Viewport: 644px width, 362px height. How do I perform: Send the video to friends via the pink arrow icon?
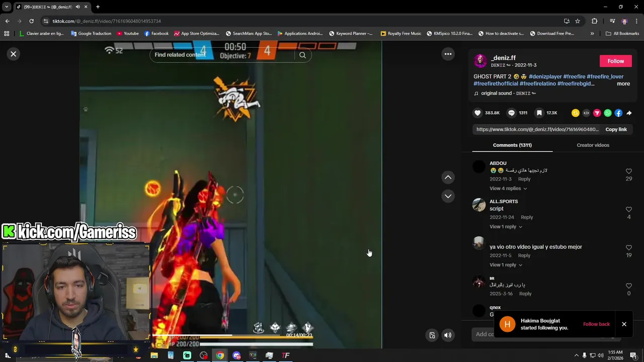coord(597,113)
